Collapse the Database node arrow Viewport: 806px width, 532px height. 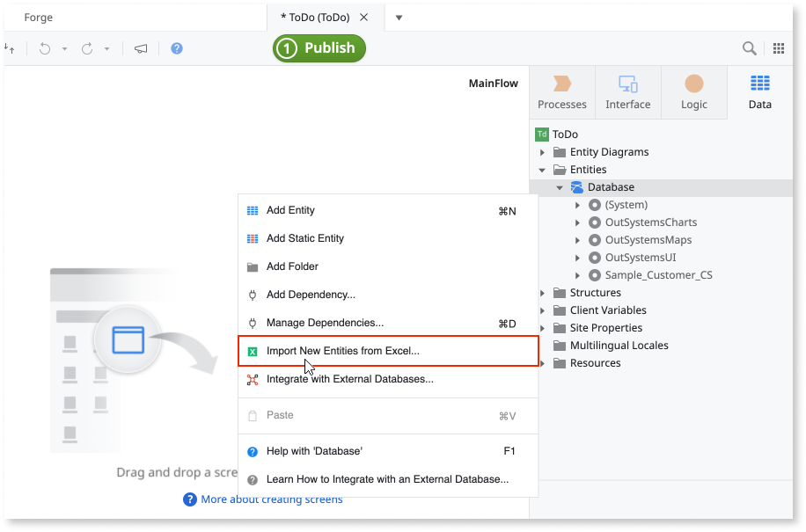click(x=560, y=187)
